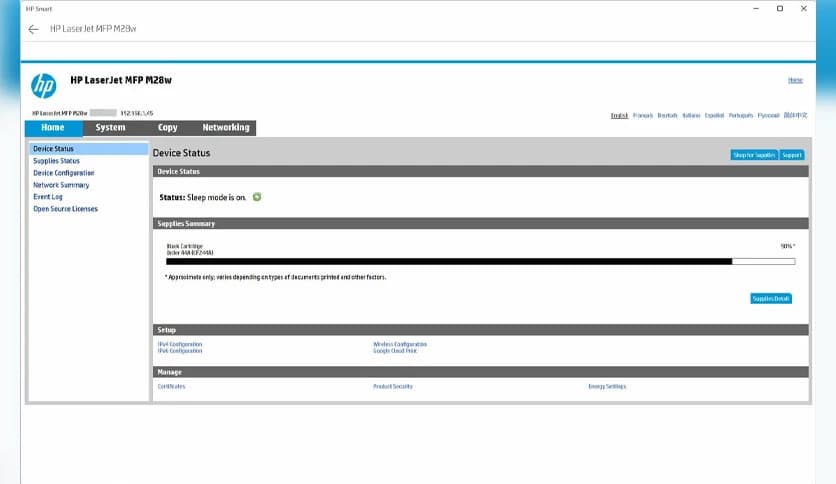This screenshot has width=836, height=484.
Task: Click the Supplies Summary section header
Action: tap(480, 224)
